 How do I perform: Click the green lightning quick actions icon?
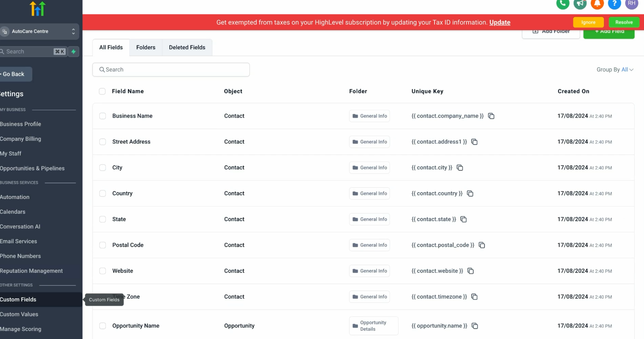73,52
